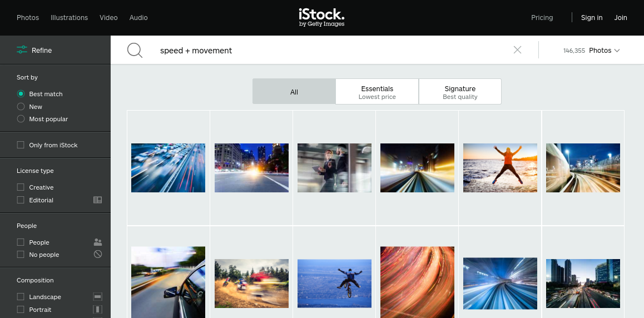Screen dimensions: 644x318
Task: Switch to the All tab
Action: point(294,92)
